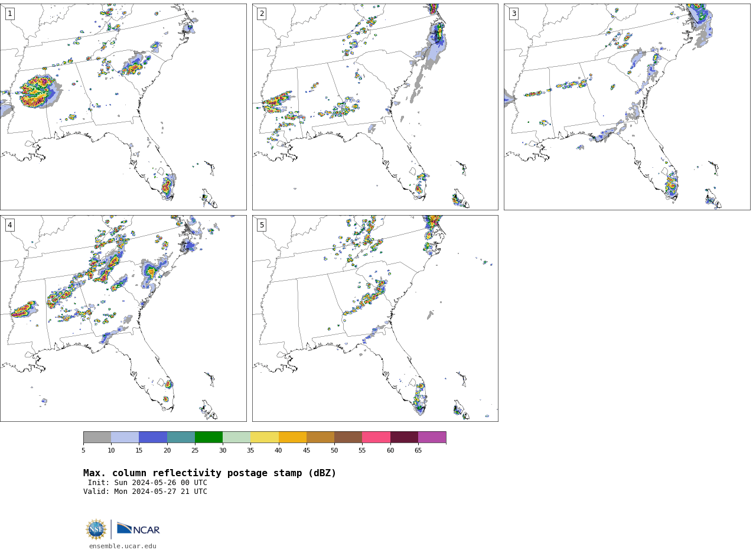
Task: Open ensemble member 4 reflectivity map
Action: (x=123, y=318)
